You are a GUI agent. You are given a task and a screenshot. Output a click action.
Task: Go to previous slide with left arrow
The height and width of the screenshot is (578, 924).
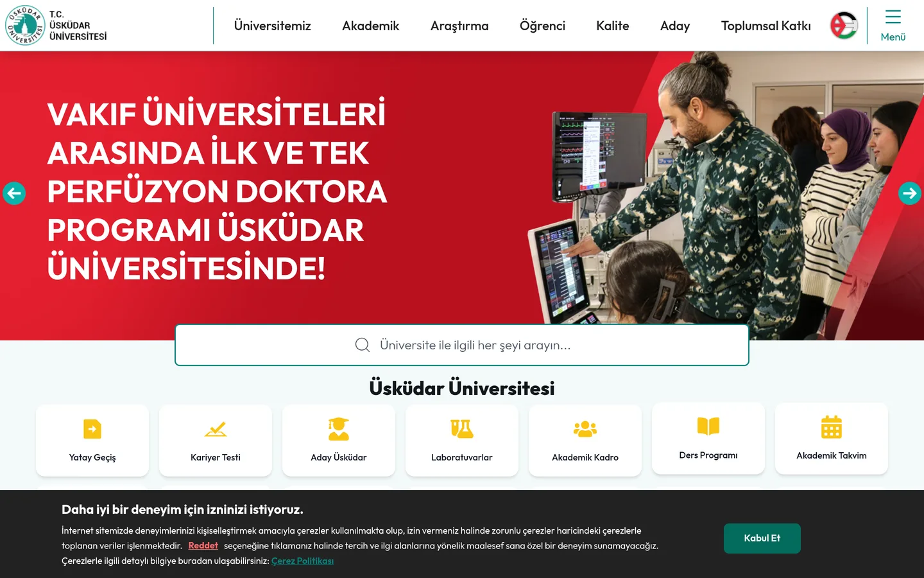tap(14, 193)
